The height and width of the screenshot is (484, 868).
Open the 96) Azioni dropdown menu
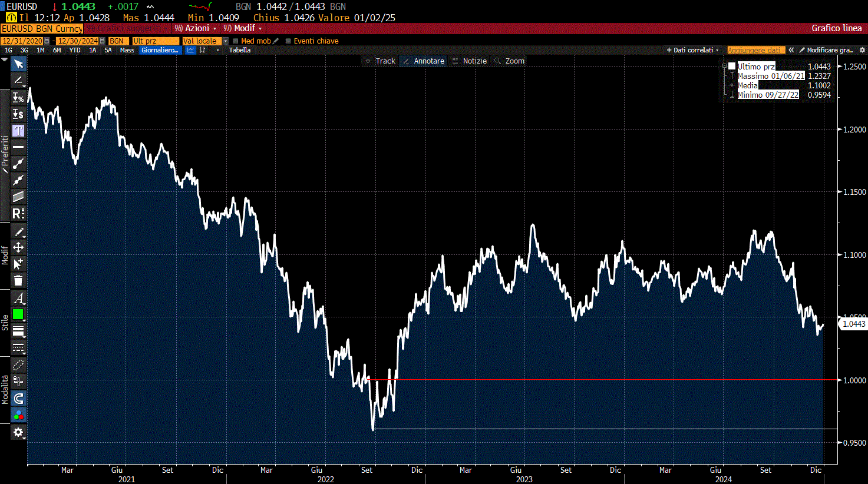[x=196, y=28]
